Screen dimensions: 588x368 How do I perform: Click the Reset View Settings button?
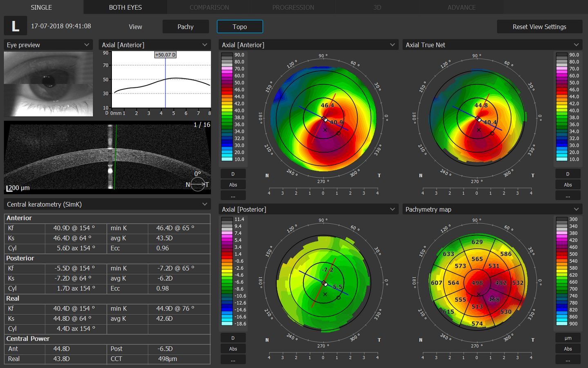click(x=539, y=27)
